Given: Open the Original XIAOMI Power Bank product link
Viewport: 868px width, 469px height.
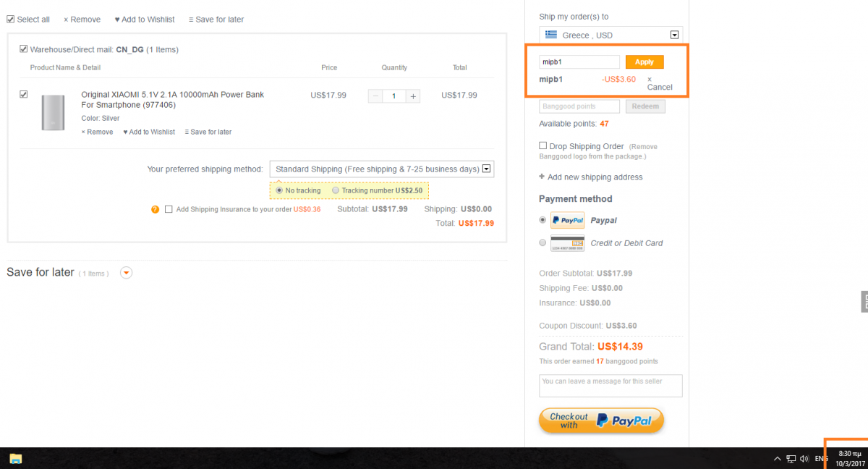Looking at the screenshot, I should pyautogui.click(x=172, y=99).
